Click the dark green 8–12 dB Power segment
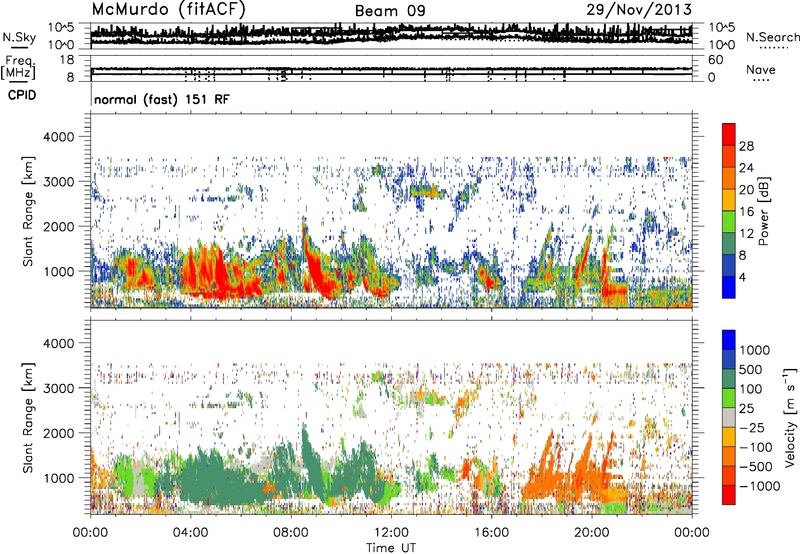Image resolution: width=800 pixels, height=554 pixels. point(729,244)
